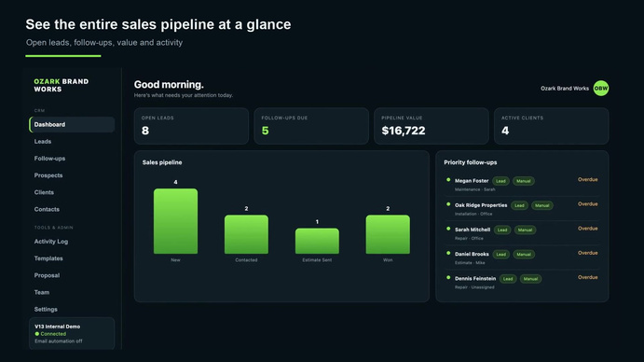The image size is (644, 362).
Task: Open the Clients list
Action: [x=44, y=192]
